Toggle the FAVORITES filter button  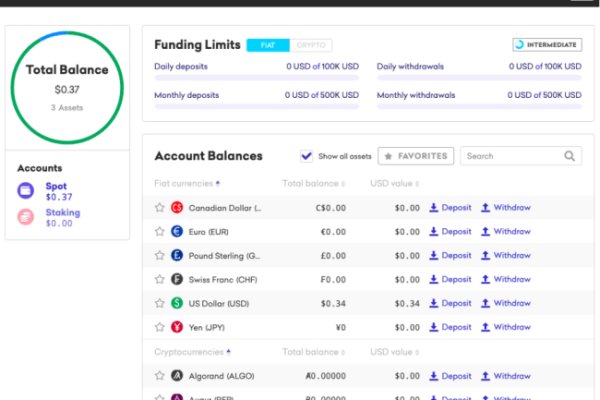[415, 156]
